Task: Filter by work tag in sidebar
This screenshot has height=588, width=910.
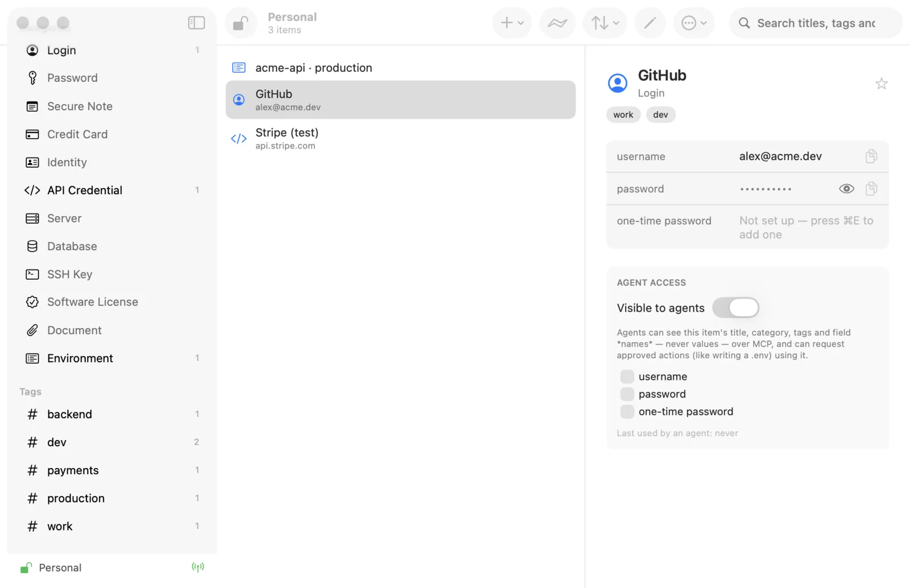Action: click(x=112, y=526)
